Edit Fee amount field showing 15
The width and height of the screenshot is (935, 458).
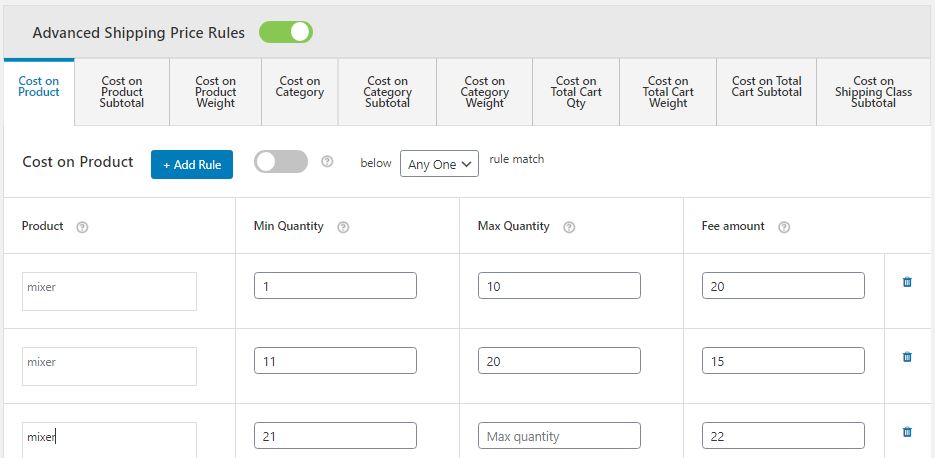(784, 361)
